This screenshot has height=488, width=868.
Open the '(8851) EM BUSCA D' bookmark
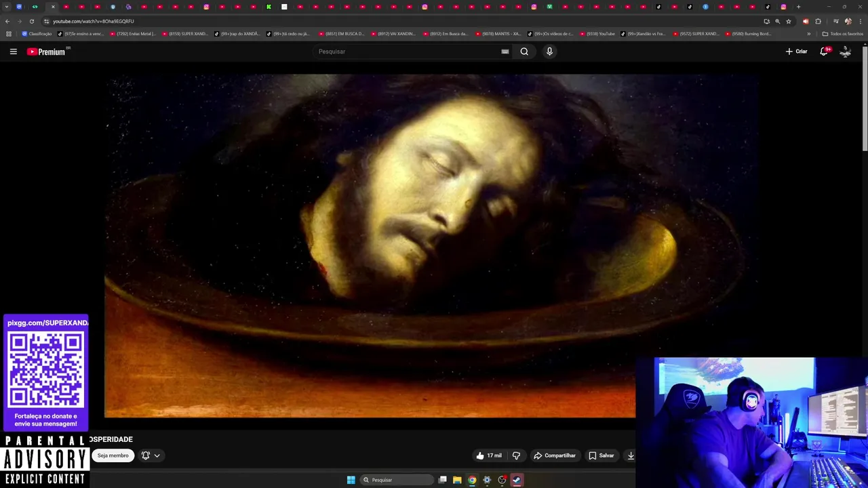point(341,34)
